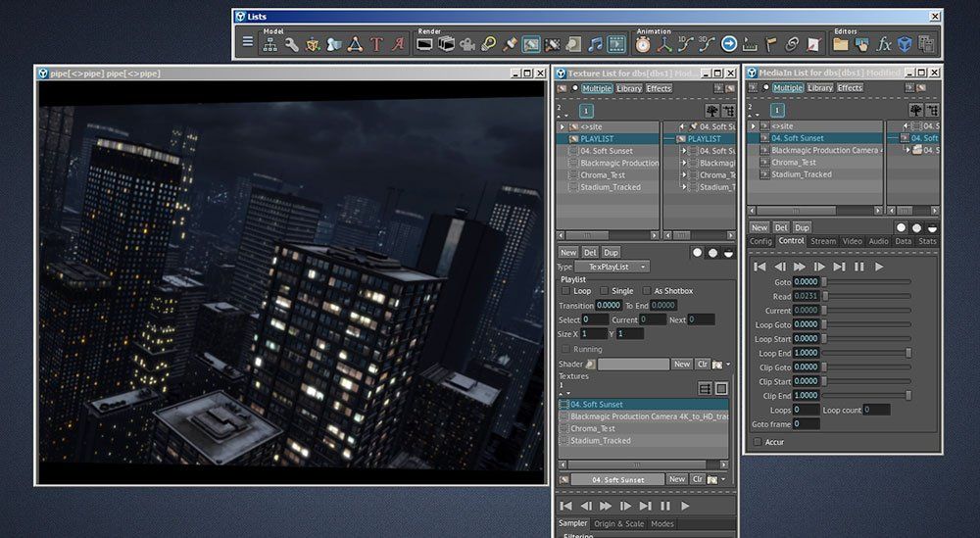Open the stopwatch icon in Animation group

click(x=643, y=44)
